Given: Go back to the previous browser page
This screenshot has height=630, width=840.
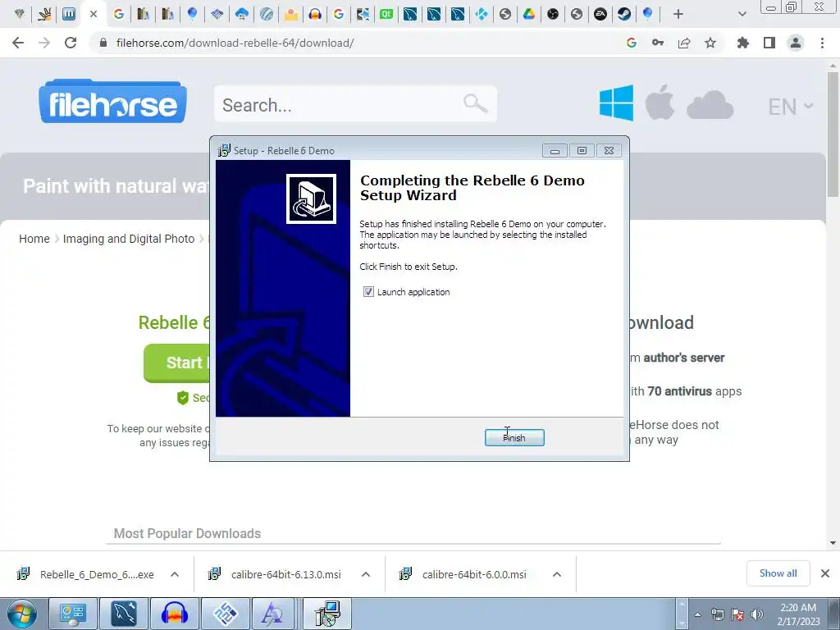Looking at the screenshot, I should click(x=18, y=43).
